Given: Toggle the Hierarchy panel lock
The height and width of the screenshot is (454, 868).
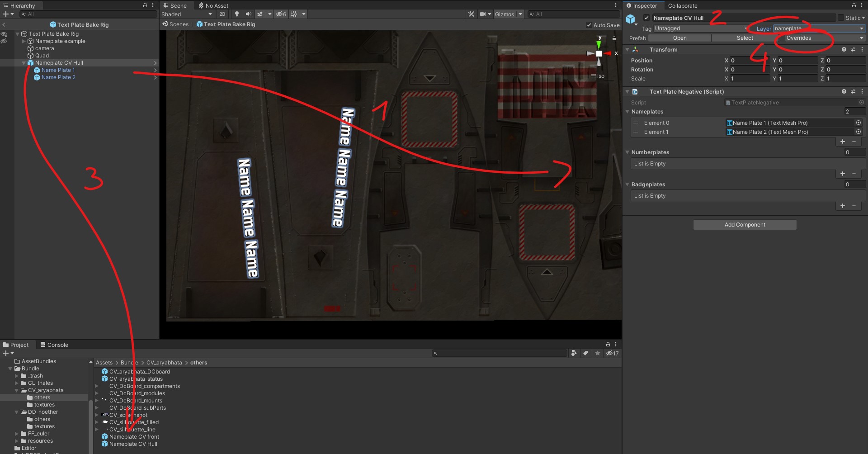Looking at the screenshot, I should [x=145, y=5].
